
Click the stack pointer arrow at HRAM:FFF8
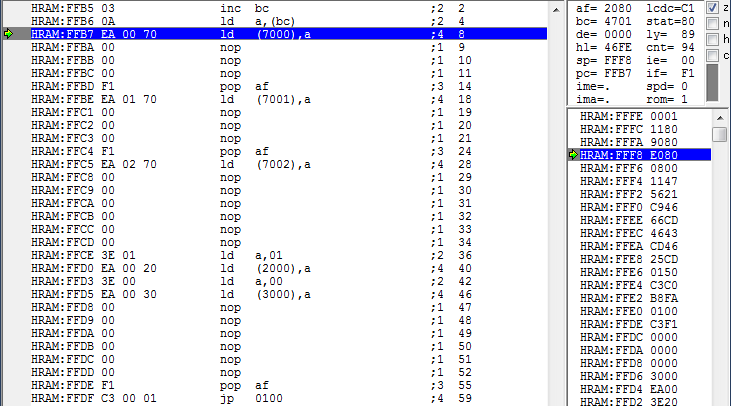point(573,155)
